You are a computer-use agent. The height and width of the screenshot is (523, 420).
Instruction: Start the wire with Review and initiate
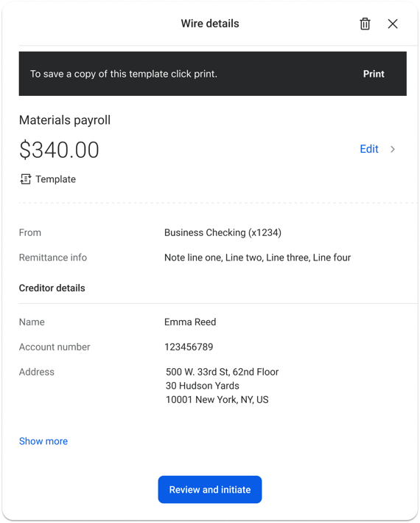[210, 489]
